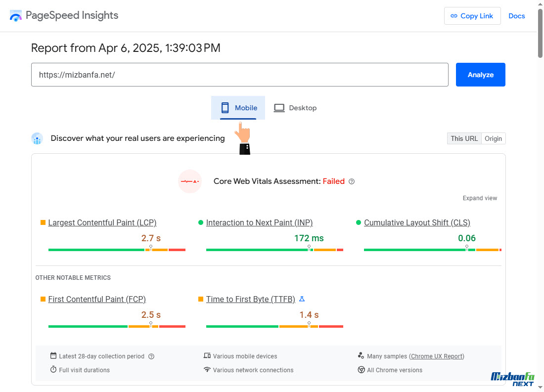Open the help icon after collection period
Screen dimensions: 544x392
pos(151,356)
